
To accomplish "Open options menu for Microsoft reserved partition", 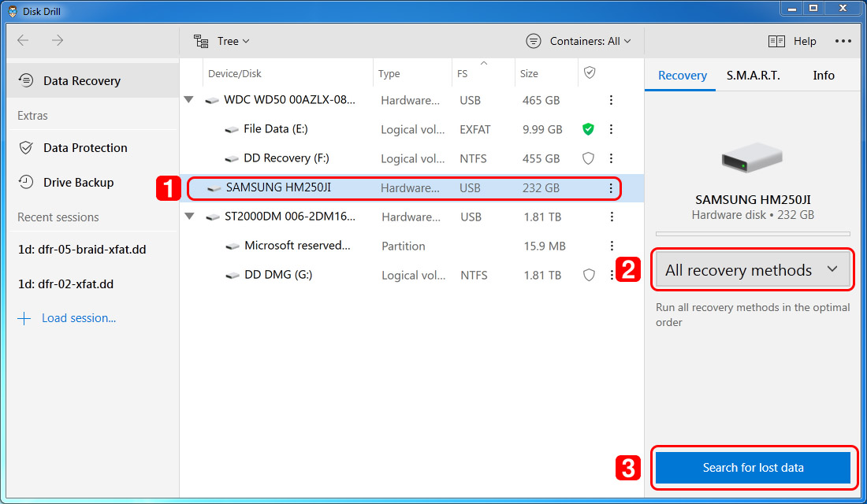I will coord(612,246).
